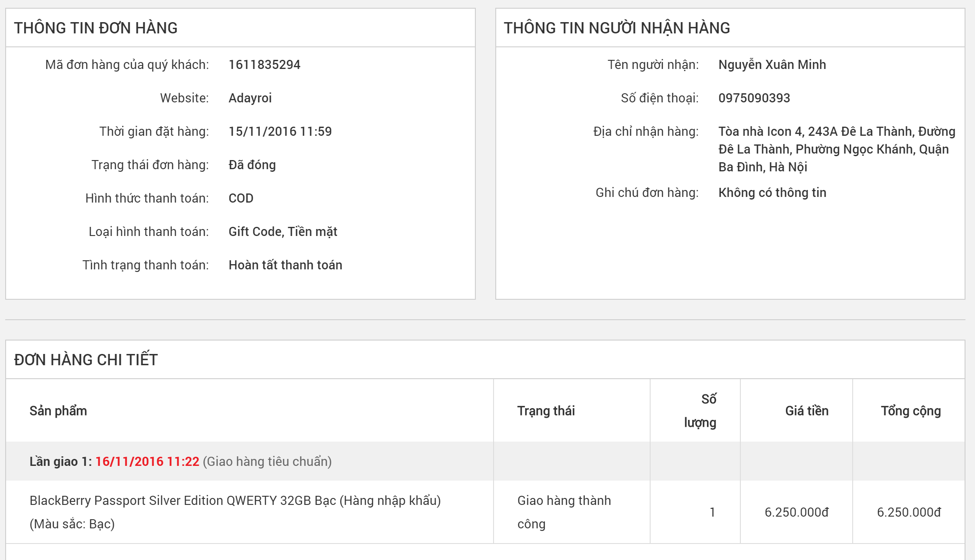The height and width of the screenshot is (560, 975).
Task: Select payment method COD
Action: point(241,198)
